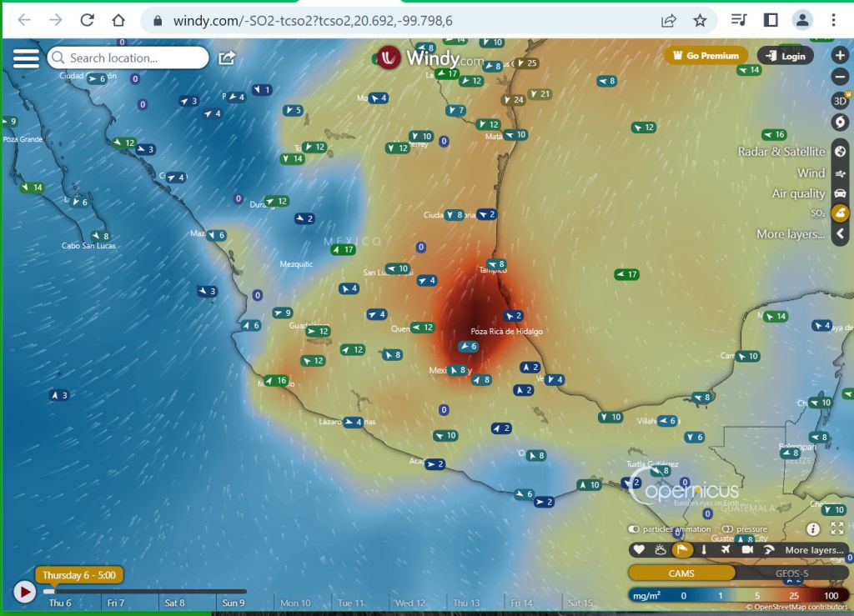Open the hamburger main menu
Image resolution: width=854 pixels, height=616 pixels.
tap(26, 58)
